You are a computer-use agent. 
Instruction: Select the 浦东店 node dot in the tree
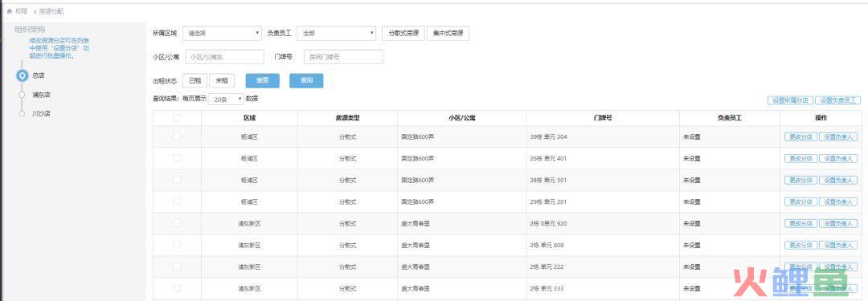[x=22, y=95]
